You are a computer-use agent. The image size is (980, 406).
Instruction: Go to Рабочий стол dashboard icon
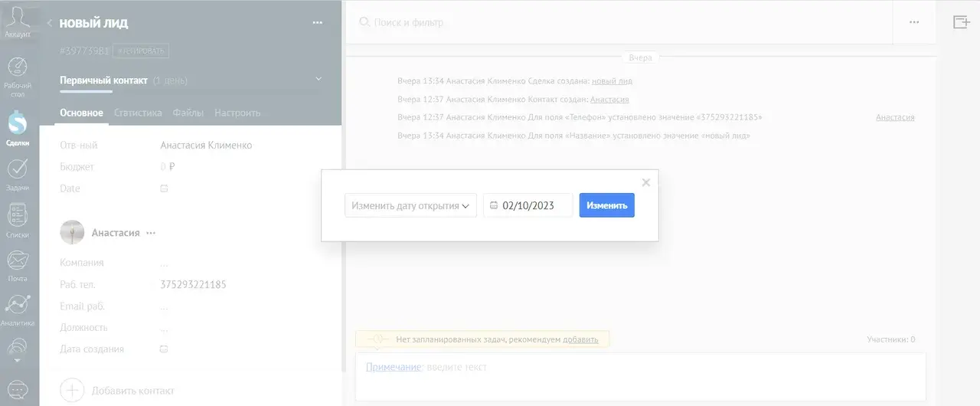tap(17, 67)
